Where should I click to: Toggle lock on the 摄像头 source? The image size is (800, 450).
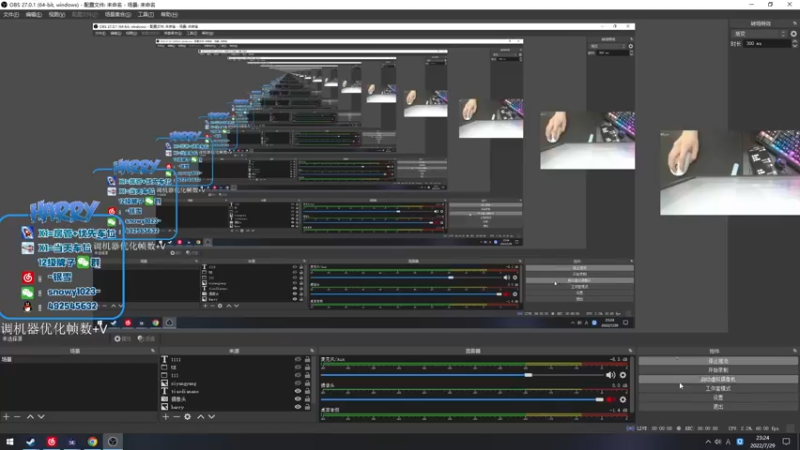tap(307, 399)
